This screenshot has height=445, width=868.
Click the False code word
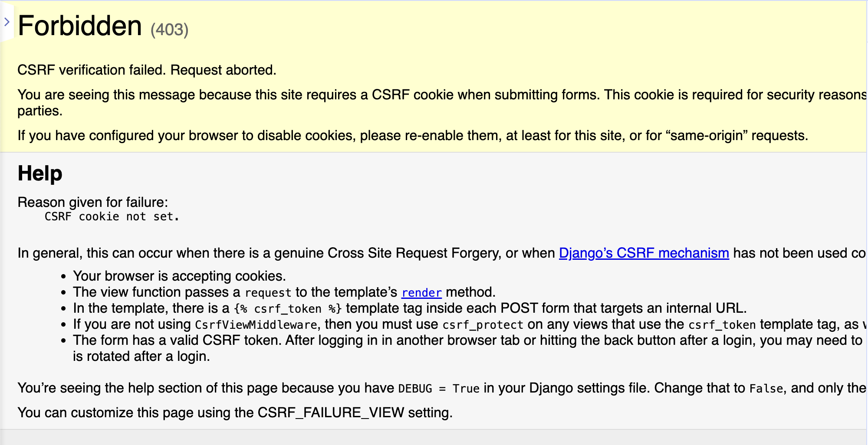click(x=766, y=389)
